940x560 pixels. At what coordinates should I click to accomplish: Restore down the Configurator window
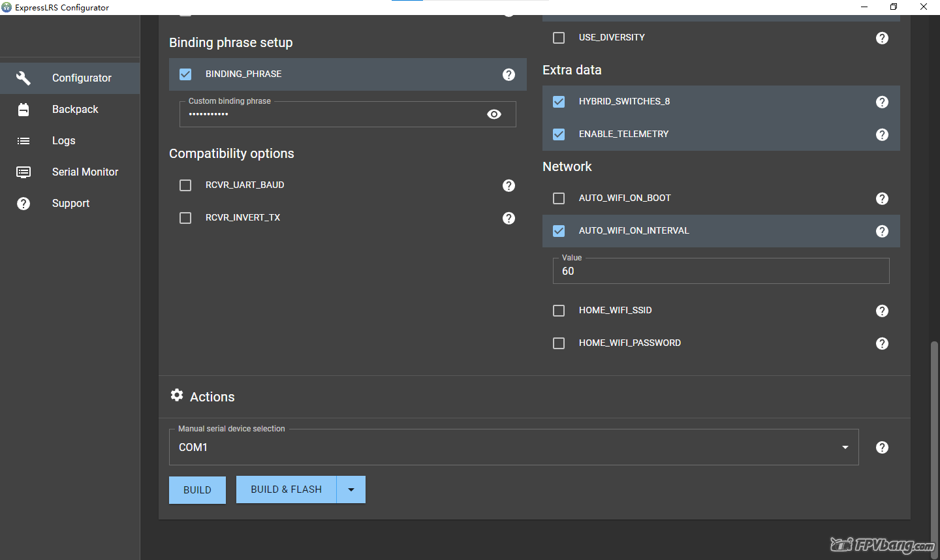tap(894, 7)
